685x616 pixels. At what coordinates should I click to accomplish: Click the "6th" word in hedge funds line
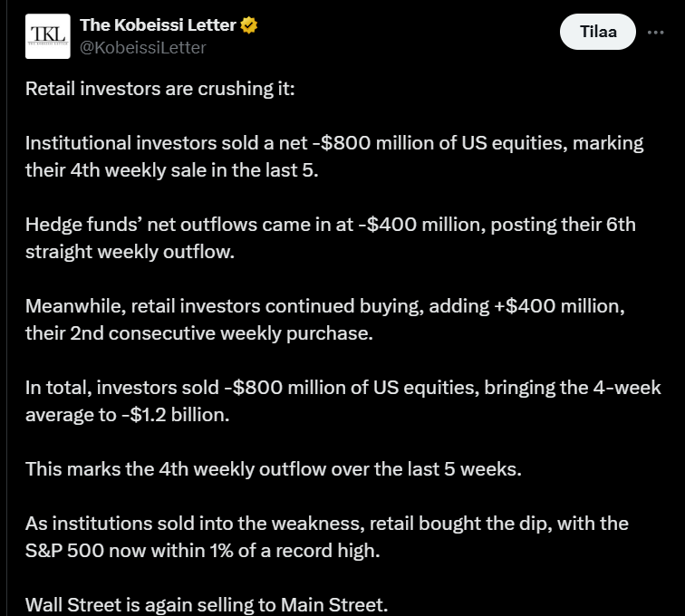620,225
